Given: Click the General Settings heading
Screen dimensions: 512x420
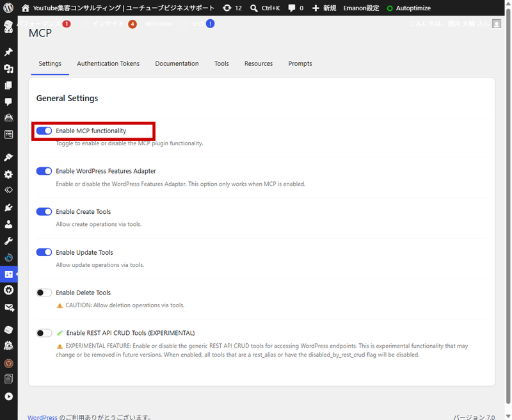Looking at the screenshot, I should 67,99.
